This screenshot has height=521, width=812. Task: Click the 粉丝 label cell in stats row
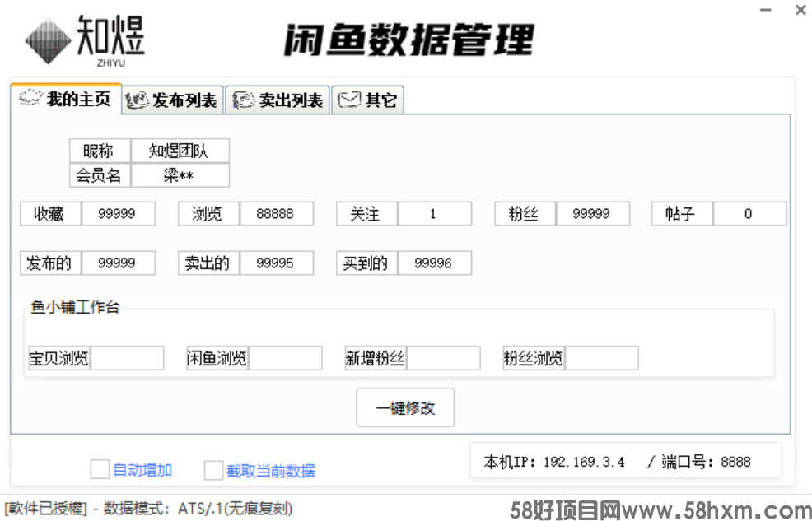tap(525, 214)
